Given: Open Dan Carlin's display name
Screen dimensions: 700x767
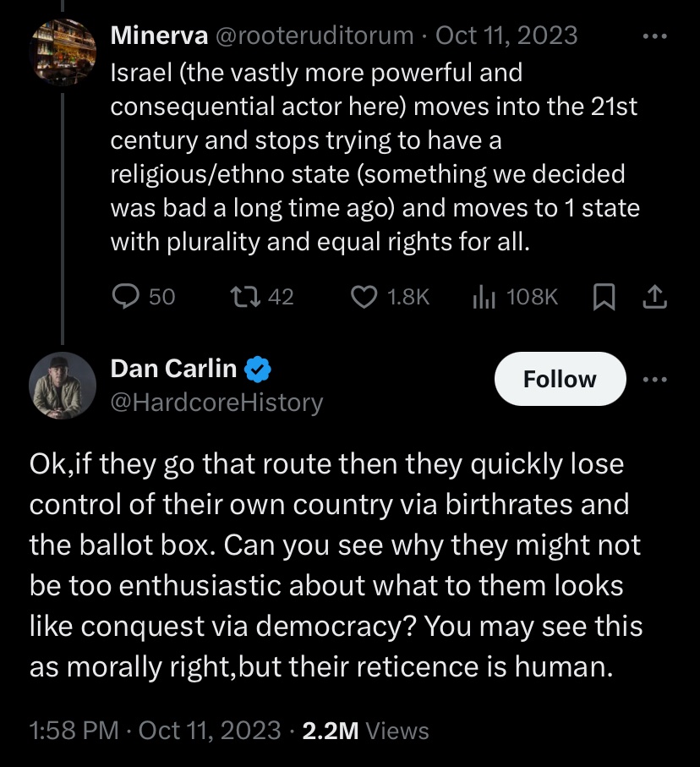Looking at the screenshot, I should pos(173,369).
